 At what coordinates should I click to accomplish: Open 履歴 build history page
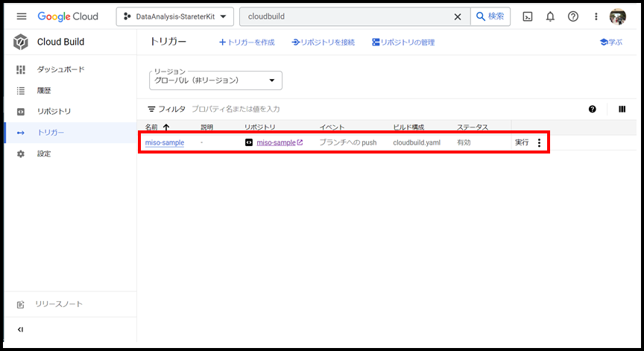[x=44, y=90]
